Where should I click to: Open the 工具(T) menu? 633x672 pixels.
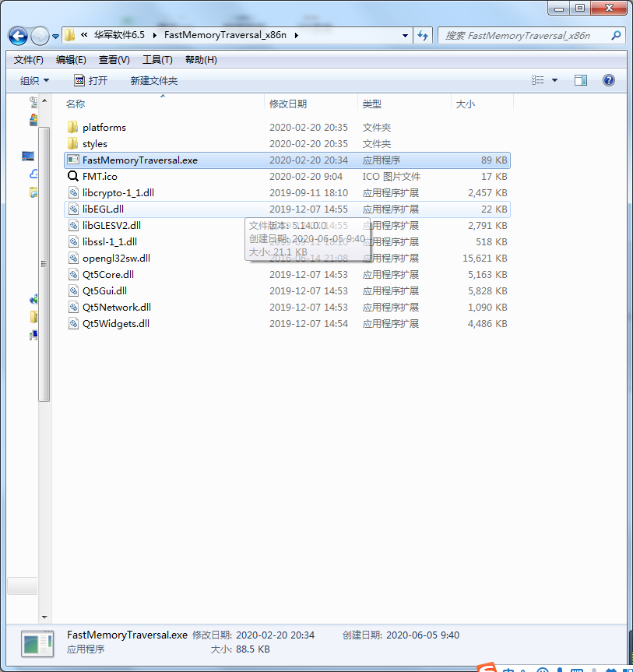157,60
